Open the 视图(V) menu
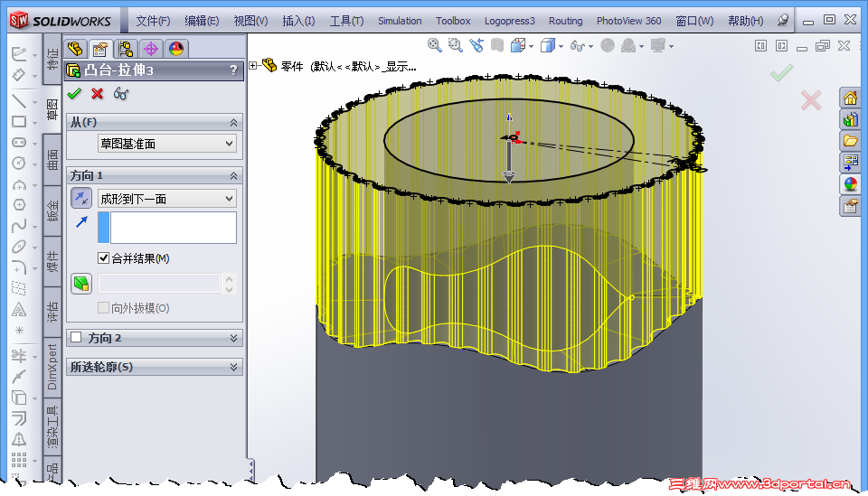The width and height of the screenshot is (868, 496). click(250, 21)
